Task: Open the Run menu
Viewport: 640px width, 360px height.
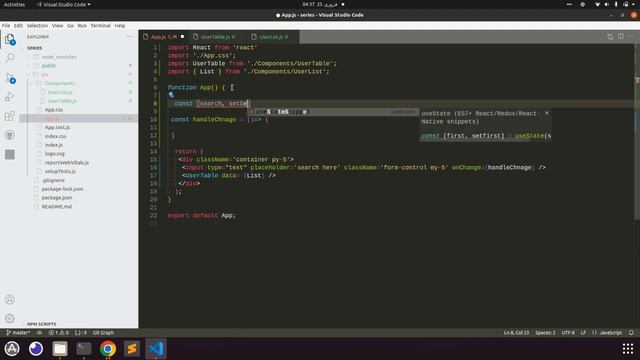Action: [x=82, y=26]
